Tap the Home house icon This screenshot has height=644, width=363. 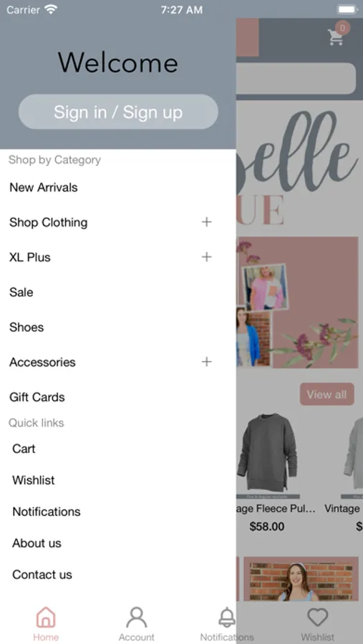point(46,618)
